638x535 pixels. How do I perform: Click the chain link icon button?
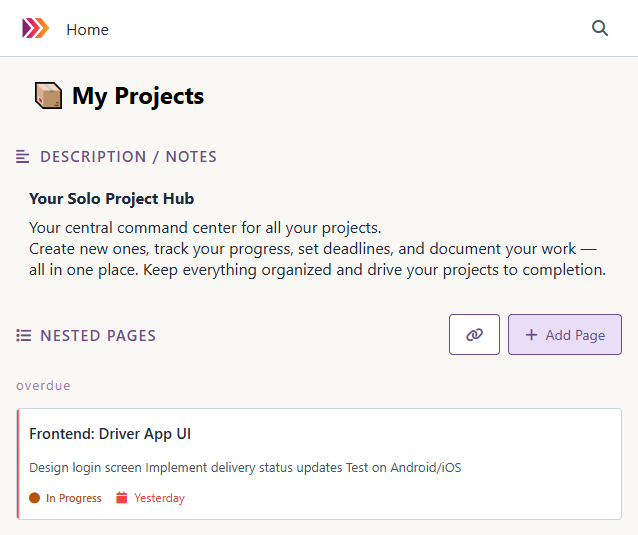click(474, 335)
